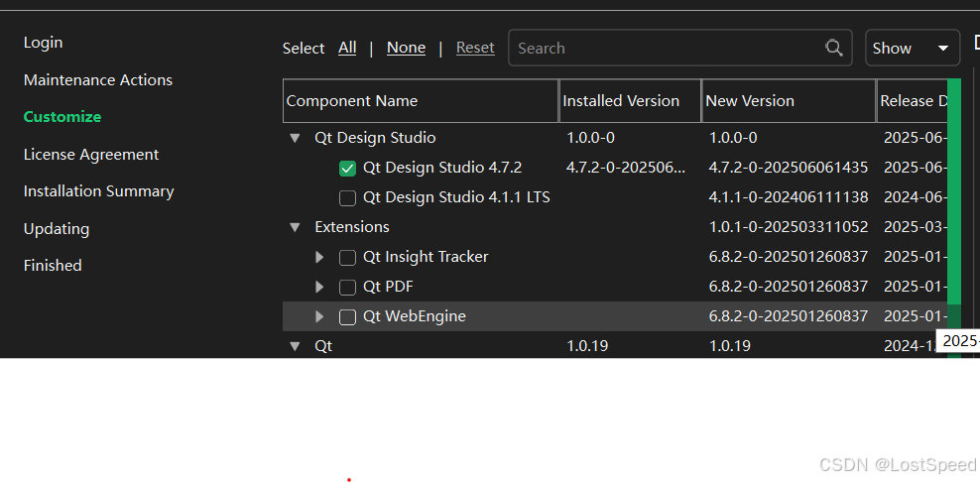Click the Select None link
Screen dimensions: 980x482
[x=407, y=48]
